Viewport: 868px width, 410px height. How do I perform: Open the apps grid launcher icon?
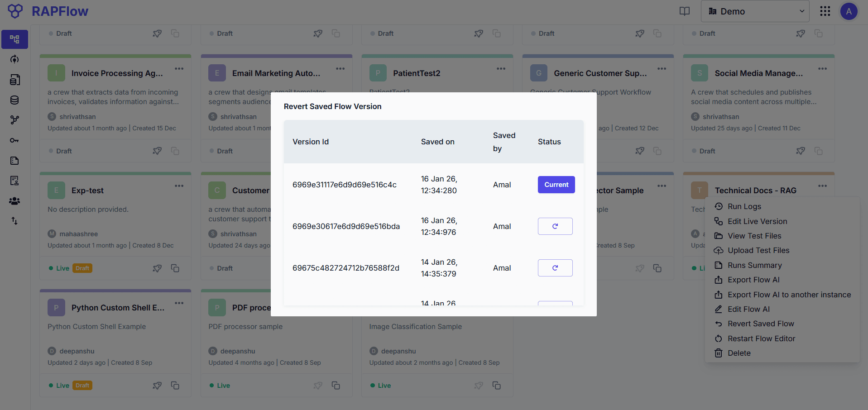tap(825, 11)
